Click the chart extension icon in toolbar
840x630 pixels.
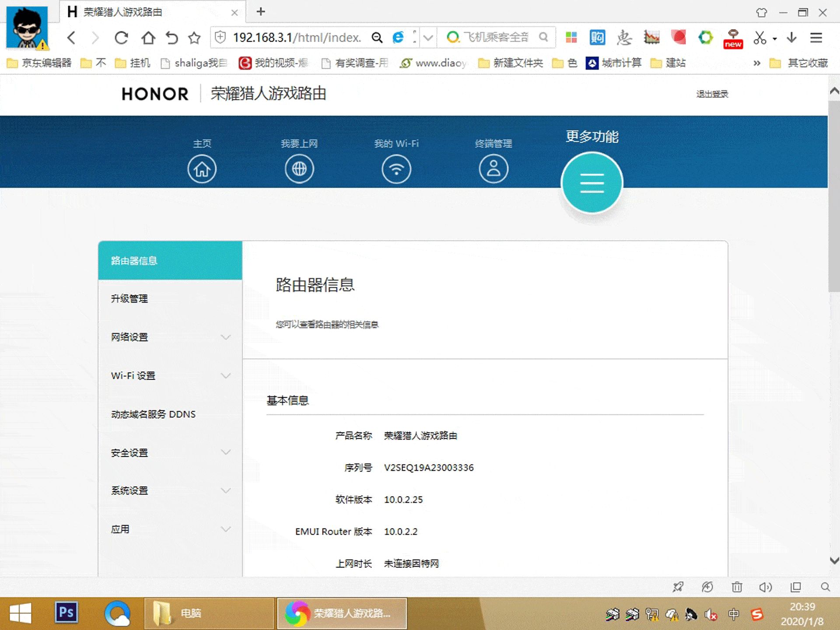(651, 38)
